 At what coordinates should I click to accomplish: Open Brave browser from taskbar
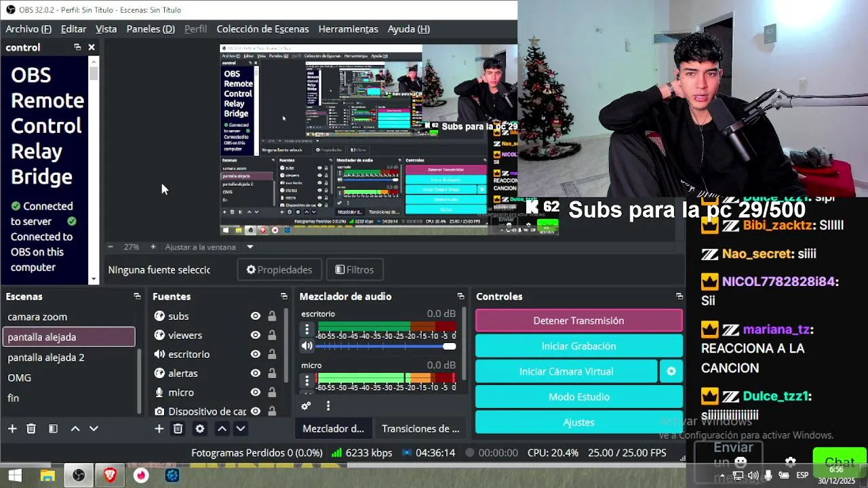click(110, 475)
